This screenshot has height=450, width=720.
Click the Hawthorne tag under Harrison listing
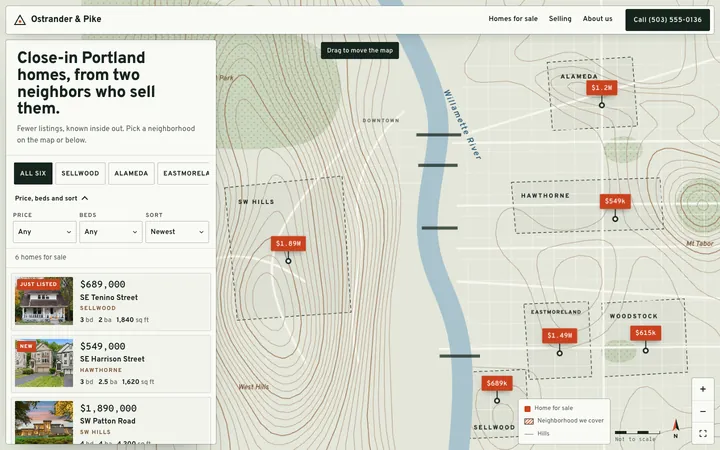[101, 370]
